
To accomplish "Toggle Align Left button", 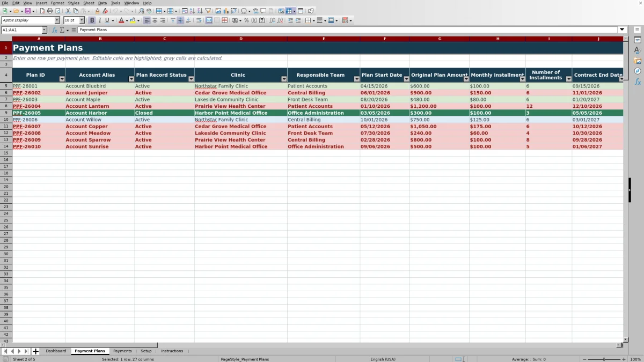I will [x=147, y=20].
